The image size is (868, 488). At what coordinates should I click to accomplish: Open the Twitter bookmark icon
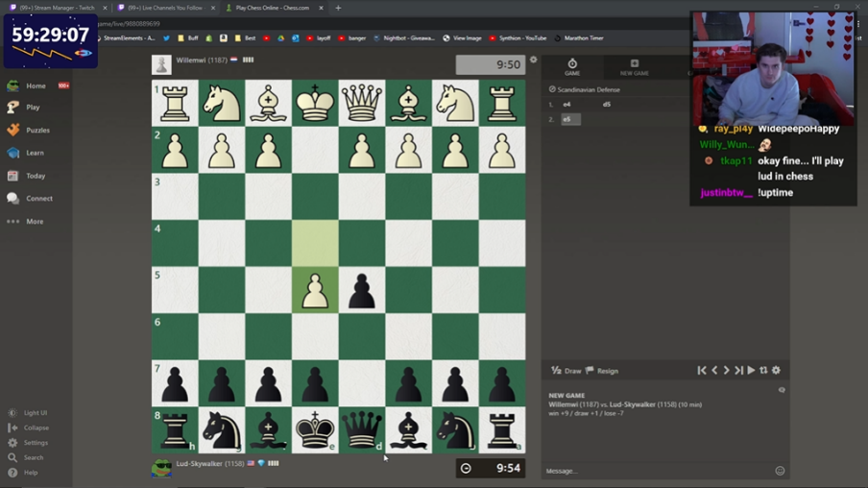(166, 38)
